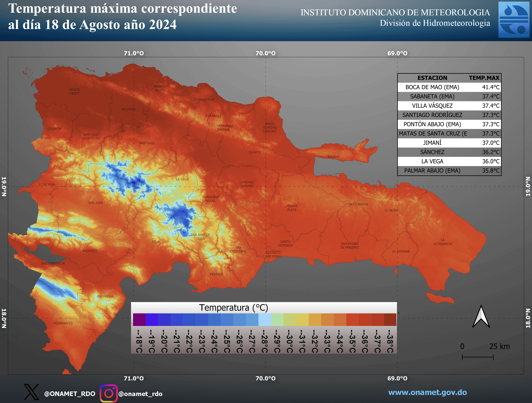The height and width of the screenshot is (403, 532).
Task: Click the SAN PEDRO DE MACORÍS label
Action: (350, 246)
